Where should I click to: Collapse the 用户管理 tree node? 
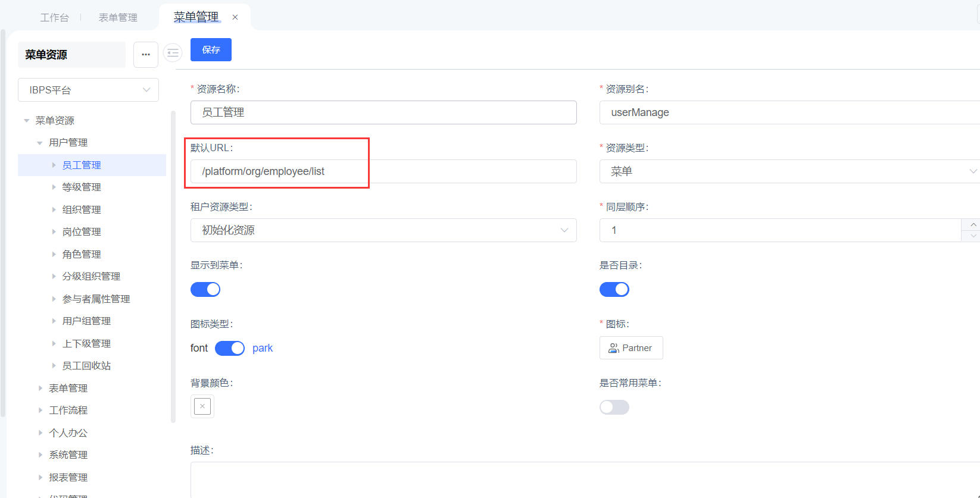coord(39,143)
